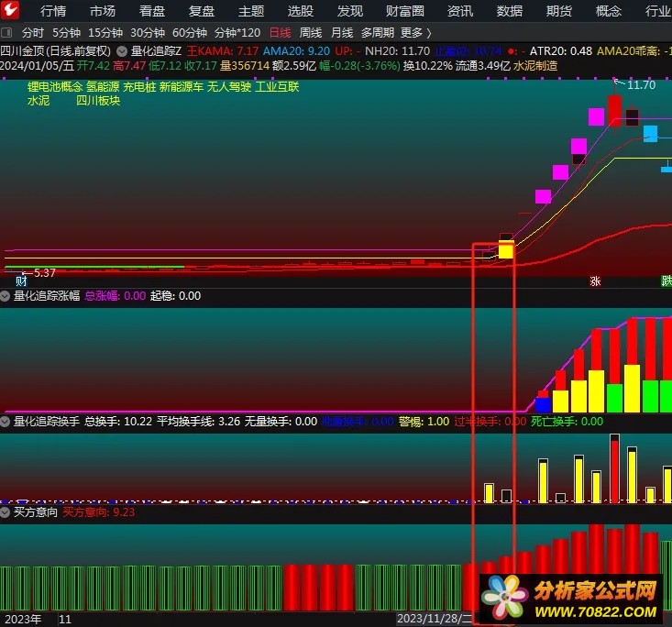The height and width of the screenshot is (627, 672).
Task: Switch to 月线 monthly period
Action: click(x=342, y=33)
